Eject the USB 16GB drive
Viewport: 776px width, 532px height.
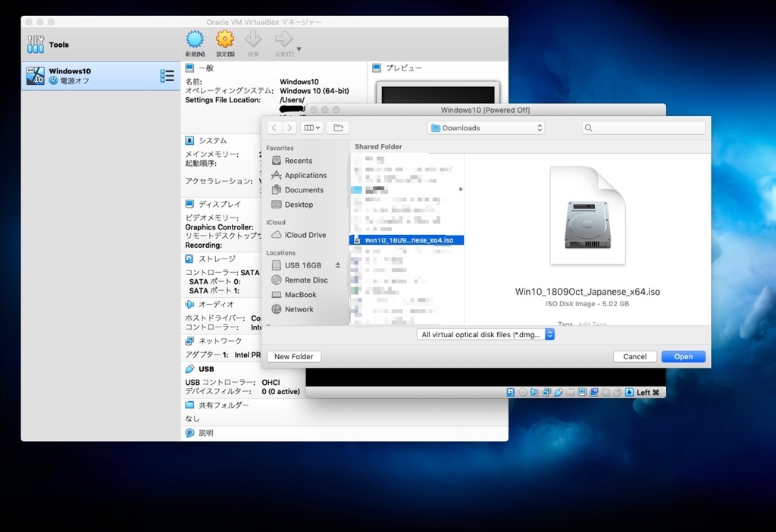tap(337, 265)
